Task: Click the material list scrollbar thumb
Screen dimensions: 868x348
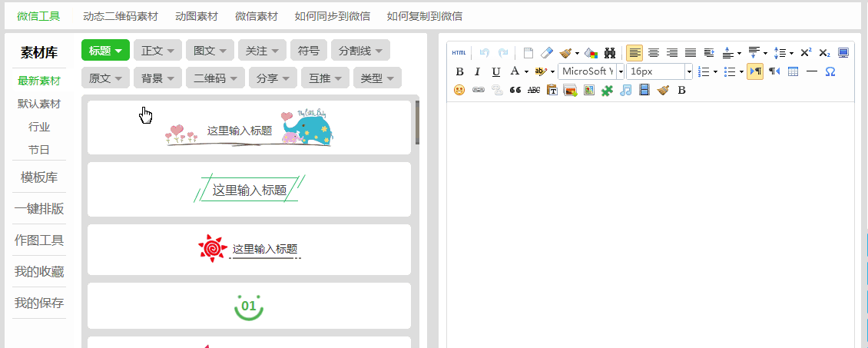Action: 417,121
